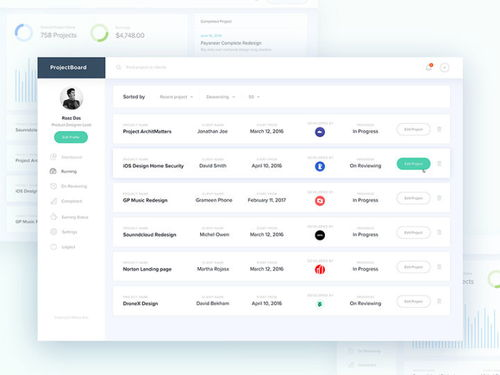This screenshot has height=375, width=500.
Task: Click red developer avatar on Norton Landing page
Action: tap(320, 270)
